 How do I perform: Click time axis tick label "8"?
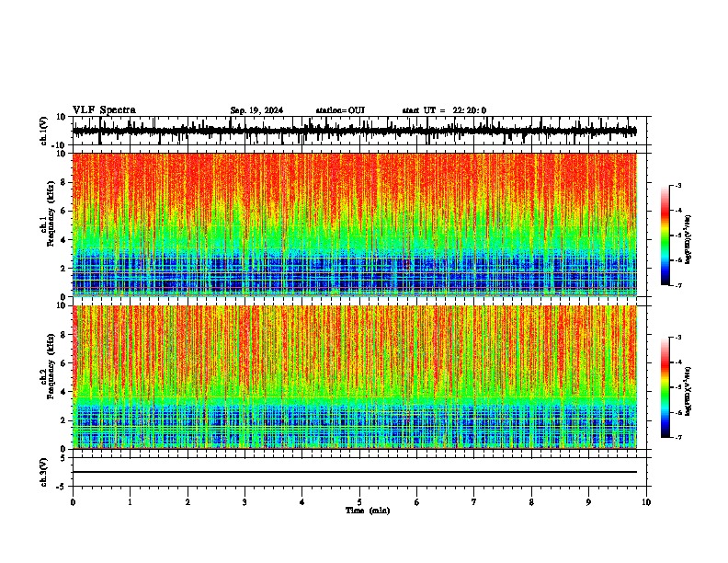tap(531, 502)
